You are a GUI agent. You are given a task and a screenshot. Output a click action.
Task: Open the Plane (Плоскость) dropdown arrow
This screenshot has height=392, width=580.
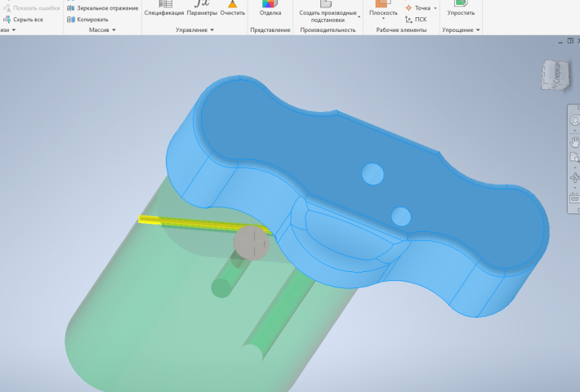click(x=383, y=19)
